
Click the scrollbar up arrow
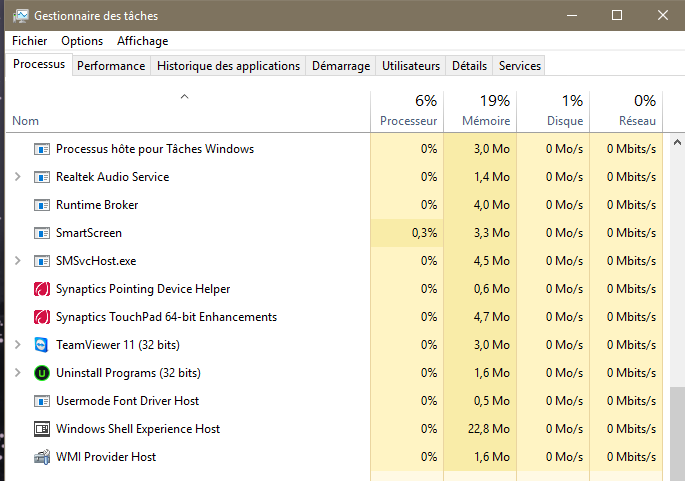pos(677,142)
